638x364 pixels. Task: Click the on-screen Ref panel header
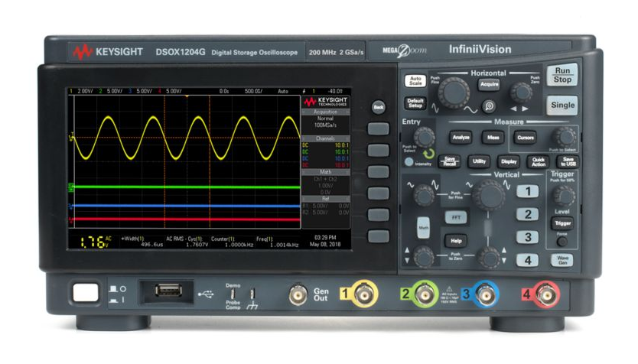pos(325,199)
